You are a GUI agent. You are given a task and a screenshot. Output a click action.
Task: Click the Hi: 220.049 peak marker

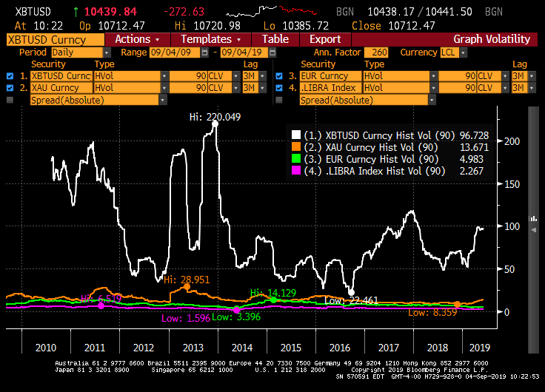215,124
